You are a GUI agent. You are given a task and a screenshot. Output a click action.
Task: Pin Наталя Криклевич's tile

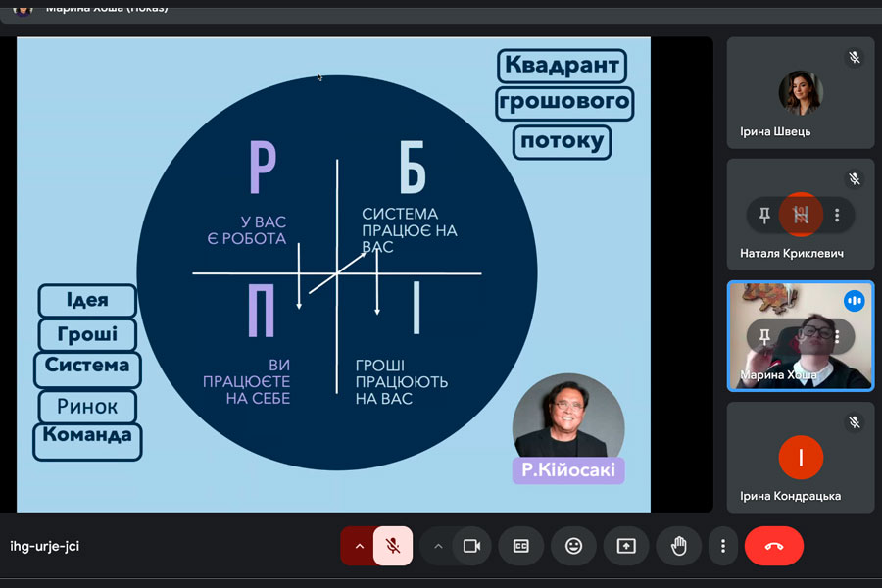pos(764,215)
